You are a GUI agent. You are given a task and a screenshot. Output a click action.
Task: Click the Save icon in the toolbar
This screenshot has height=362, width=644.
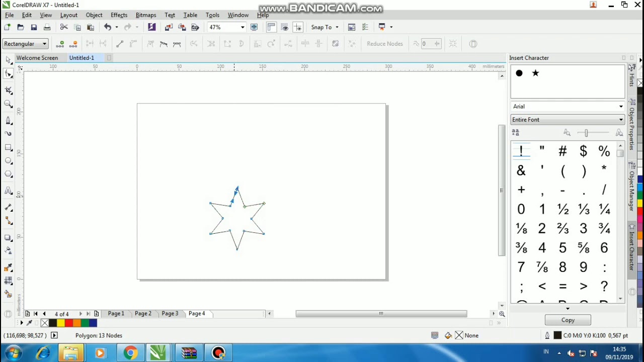[x=34, y=27]
